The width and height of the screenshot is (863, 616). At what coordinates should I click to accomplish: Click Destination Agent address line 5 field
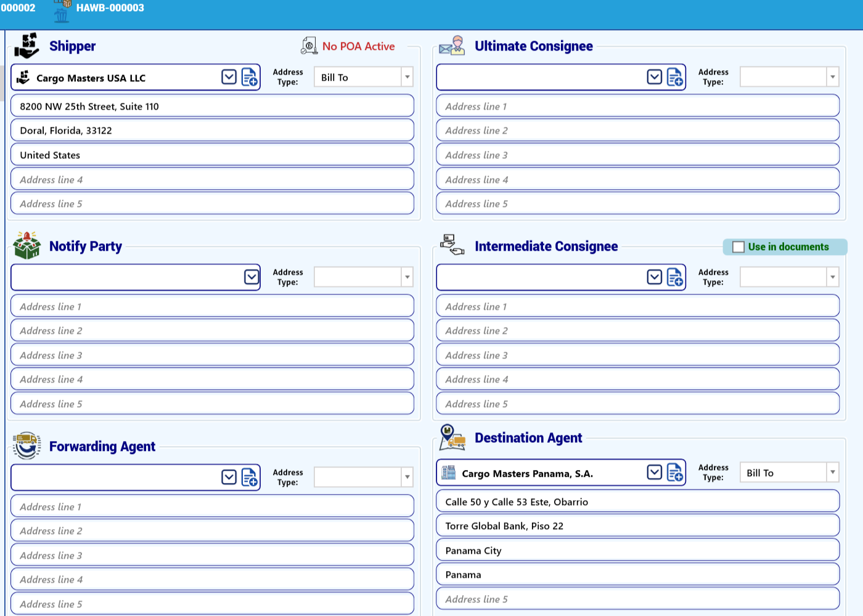[x=638, y=599]
